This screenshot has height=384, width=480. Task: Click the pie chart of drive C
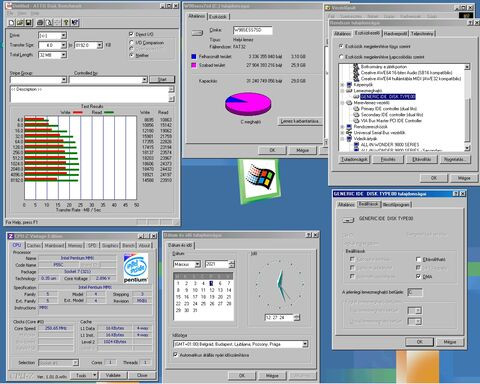tap(248, 104)
